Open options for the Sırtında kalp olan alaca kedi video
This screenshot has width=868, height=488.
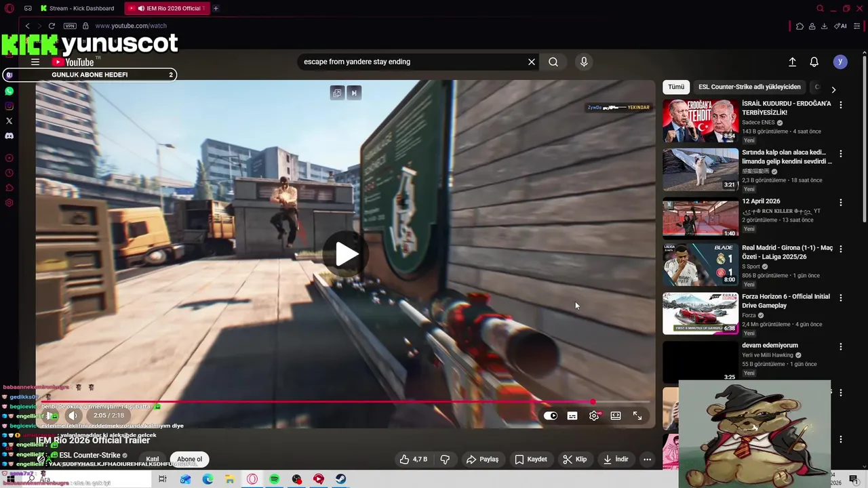(841, 154)
